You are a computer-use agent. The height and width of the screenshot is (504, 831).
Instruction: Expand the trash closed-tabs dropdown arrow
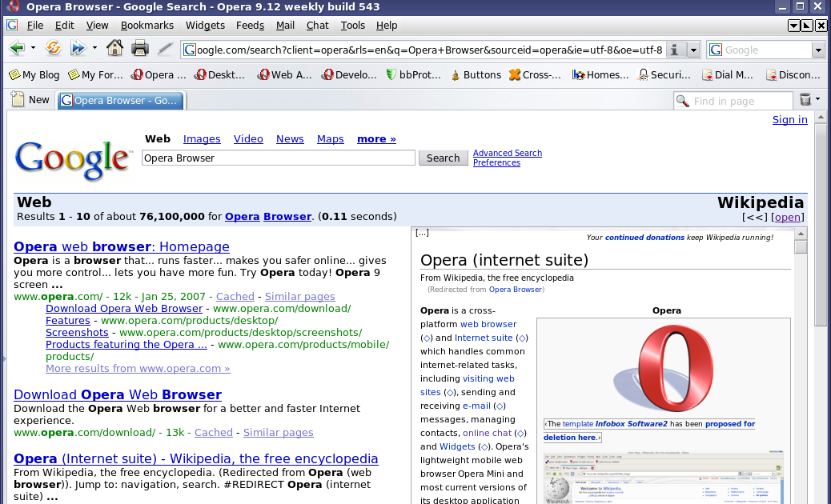point(817,99)
